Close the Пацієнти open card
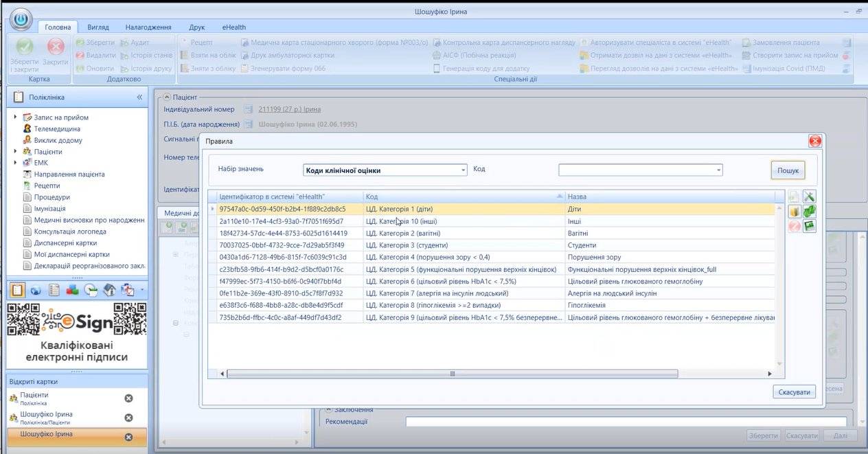This screenshot has height=454, width=868. pyautogui.click(x=128, y=398)
